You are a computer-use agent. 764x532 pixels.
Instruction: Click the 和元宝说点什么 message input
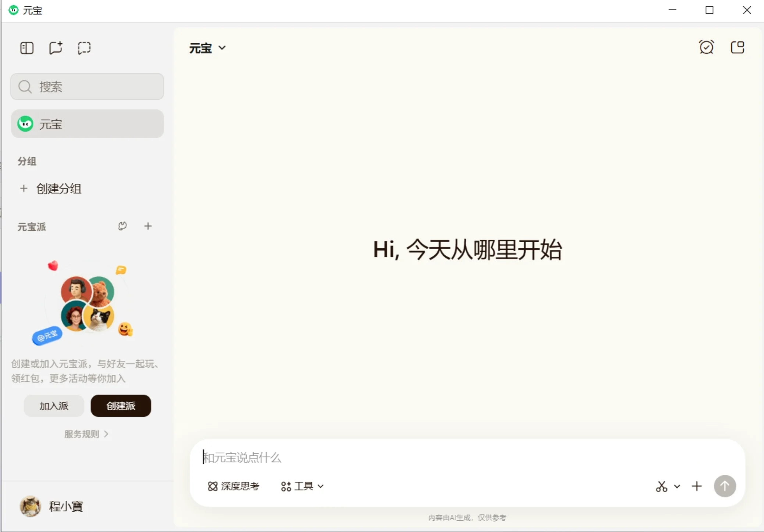tap(467, 457)
